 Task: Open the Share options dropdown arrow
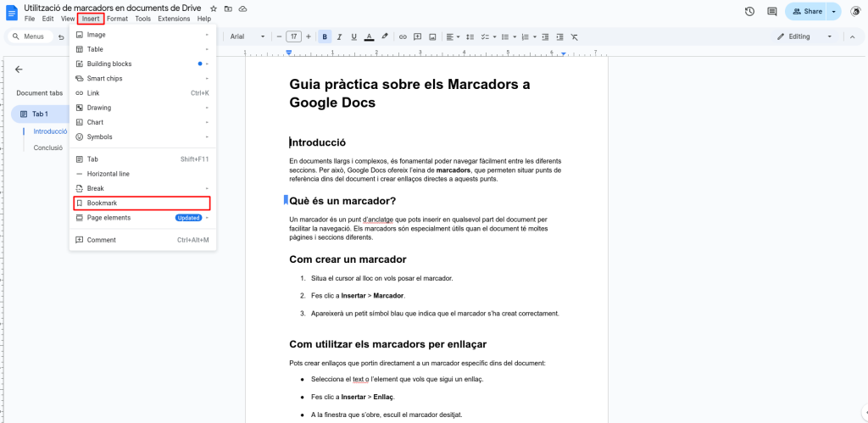(834, 11)
